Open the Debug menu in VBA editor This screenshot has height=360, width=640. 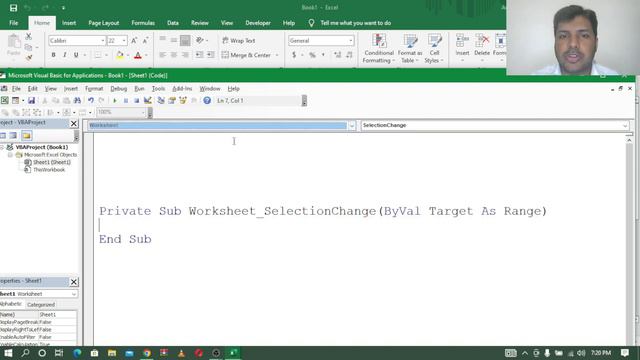(118, 89)
